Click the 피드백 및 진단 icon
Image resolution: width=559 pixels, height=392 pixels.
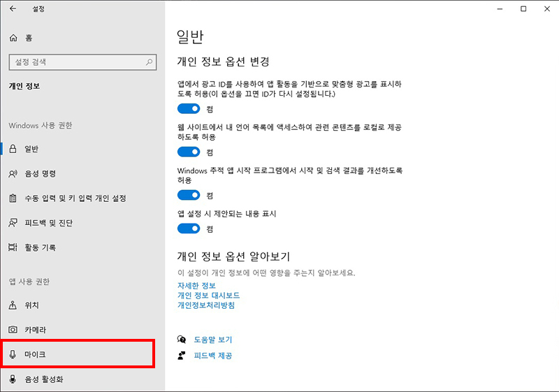tap(13, 223)
